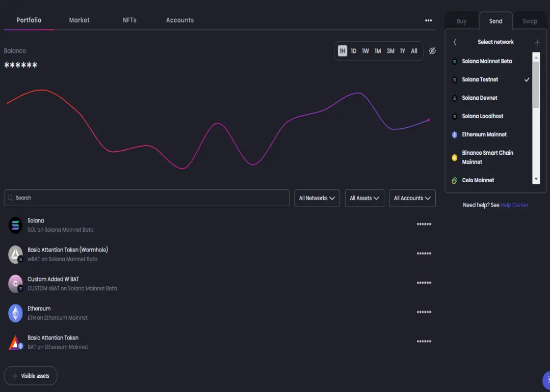Click the chart's endpoint marker dot
The width and height of the screenshot is (550, 392).
(x=428, y=120)
